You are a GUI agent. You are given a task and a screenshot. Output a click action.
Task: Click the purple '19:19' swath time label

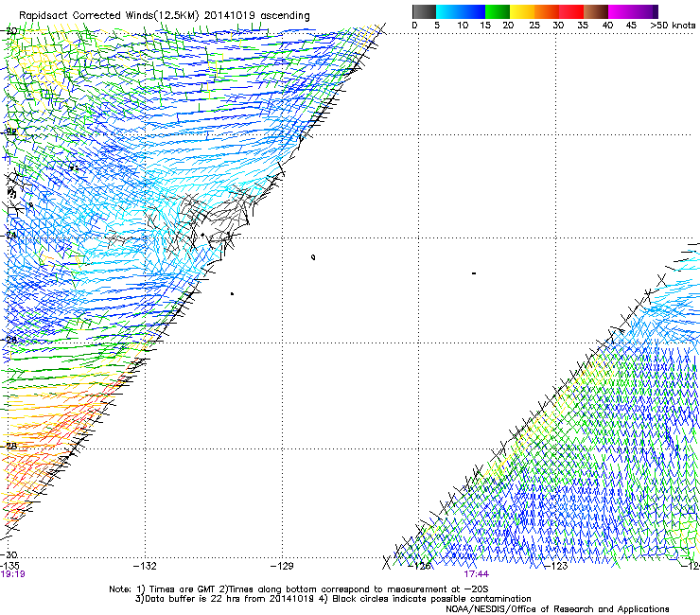pos(12,574)
